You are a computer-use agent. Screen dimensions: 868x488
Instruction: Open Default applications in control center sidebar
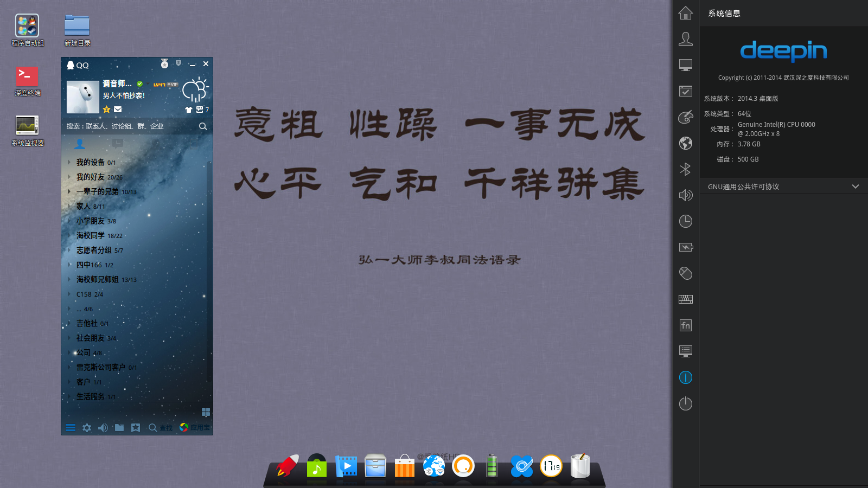point(686,91)
